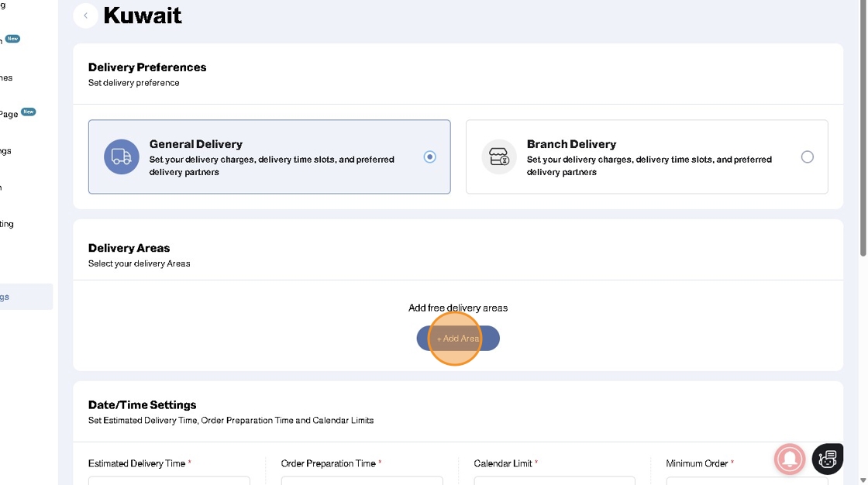Open the chatbot assistant icon
This screenshot has width=868, height=485.
[827, 459]
